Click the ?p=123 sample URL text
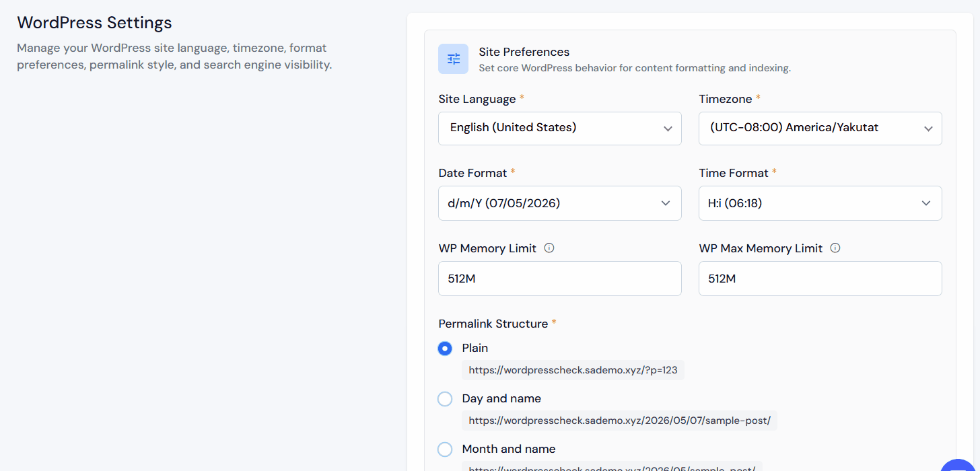 coord(573,370)
